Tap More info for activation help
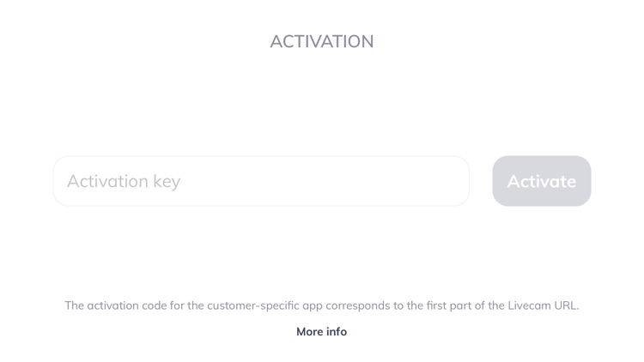Image resolution: width=644 pixels, height=362 pixels. coord(321,331)
